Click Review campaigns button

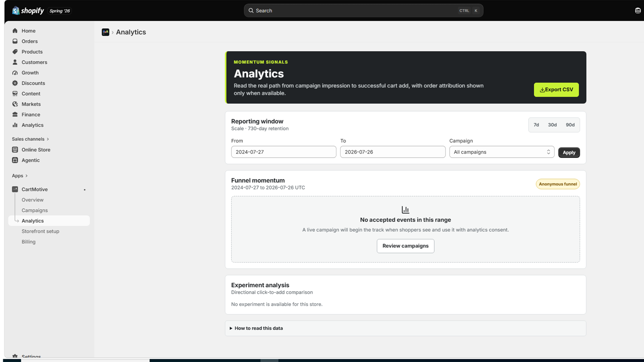pyautogui.click(x=405, y=246)
